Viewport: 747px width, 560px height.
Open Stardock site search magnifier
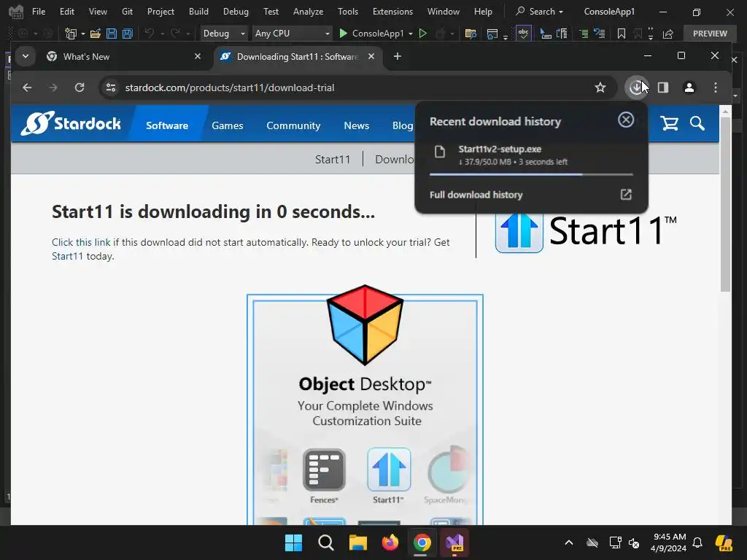pos(697,124)
